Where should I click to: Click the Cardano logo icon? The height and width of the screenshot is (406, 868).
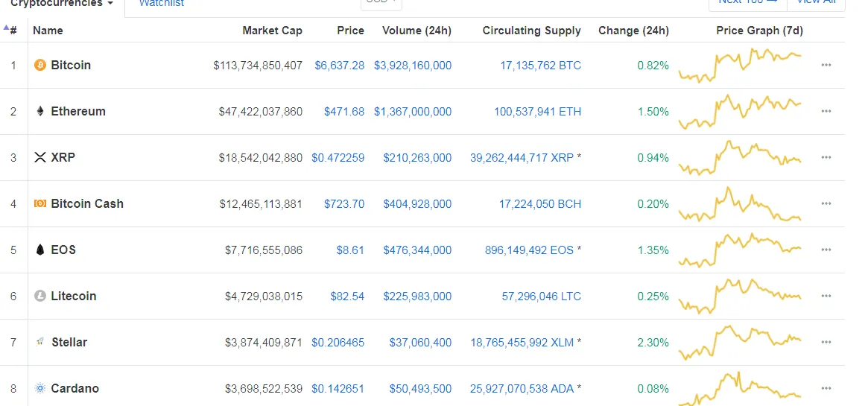[x=39, y=388]
